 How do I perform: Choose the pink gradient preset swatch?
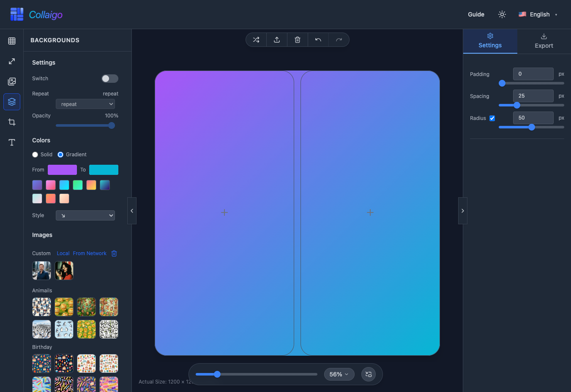point(51,185)
